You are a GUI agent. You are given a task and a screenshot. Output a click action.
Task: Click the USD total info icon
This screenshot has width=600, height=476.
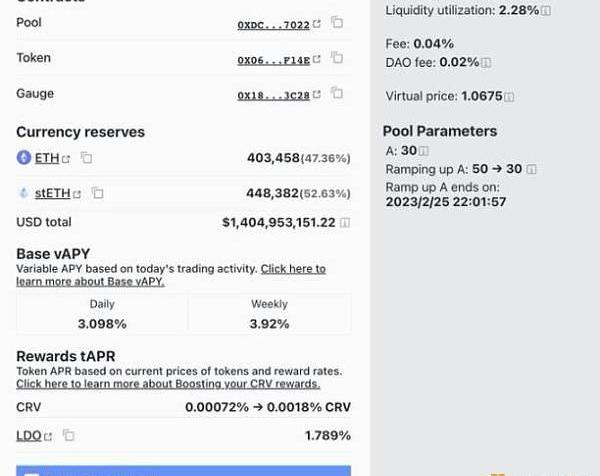(345, 222)
